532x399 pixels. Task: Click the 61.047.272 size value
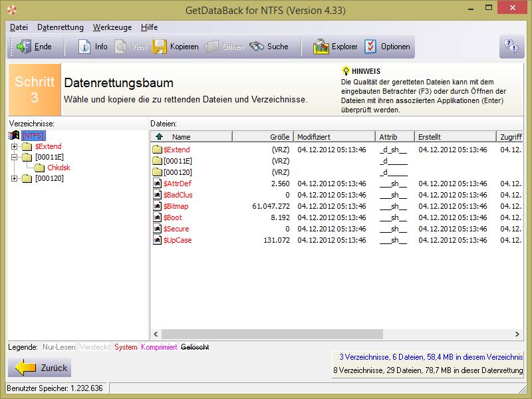(271, 206)
